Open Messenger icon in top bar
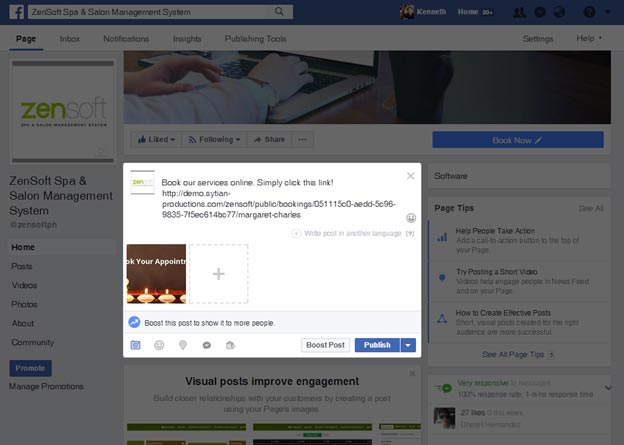This screenshot has width=624, height=445. point(540,12)
